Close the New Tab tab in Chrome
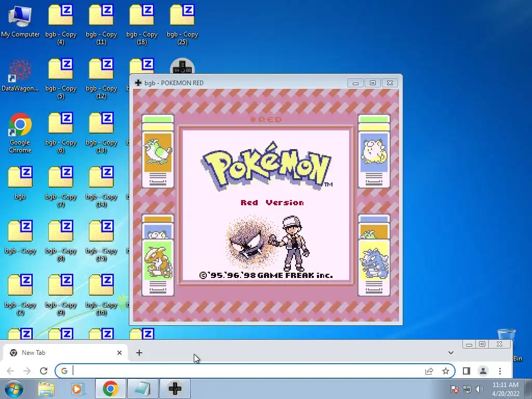Image resolution: width=532 pixels, height=399 pixels. (x=119, y=353)
